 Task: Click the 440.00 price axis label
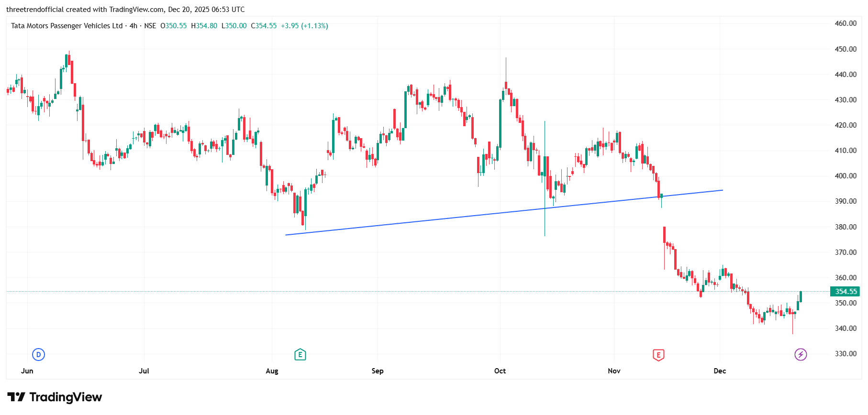[846, 75]
